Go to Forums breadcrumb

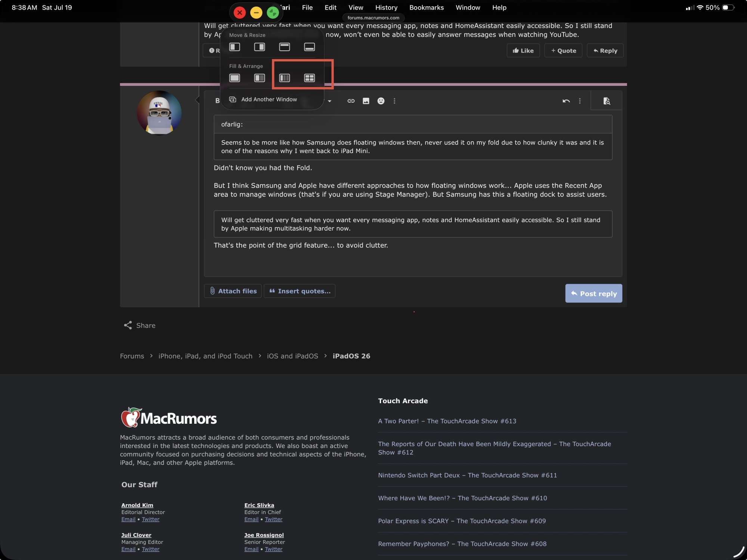coord(132,356)
